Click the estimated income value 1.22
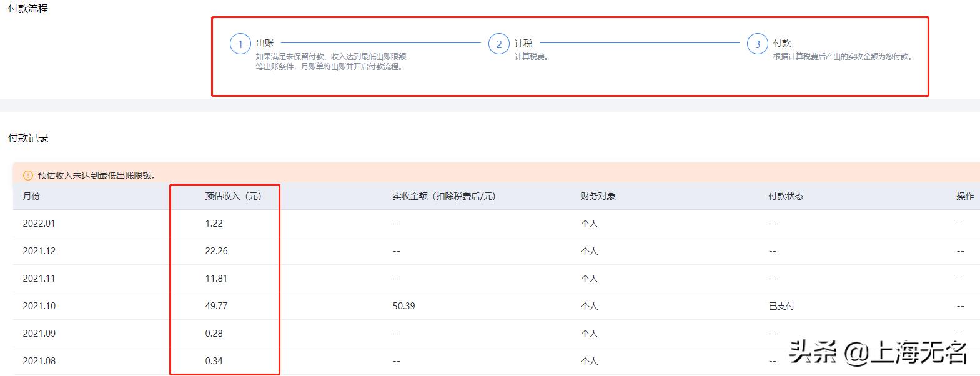The image size is (980, 376). [214, 224]
